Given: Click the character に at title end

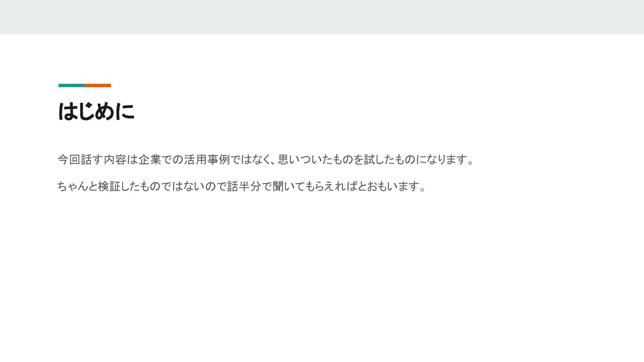Looking at the screenshot, I should tap(125, 111).
